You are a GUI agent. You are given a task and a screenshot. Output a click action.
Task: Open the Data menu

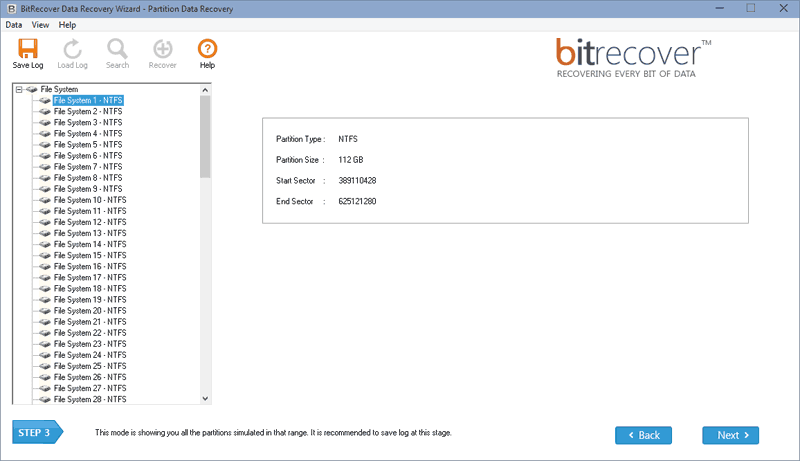point(14,25)
